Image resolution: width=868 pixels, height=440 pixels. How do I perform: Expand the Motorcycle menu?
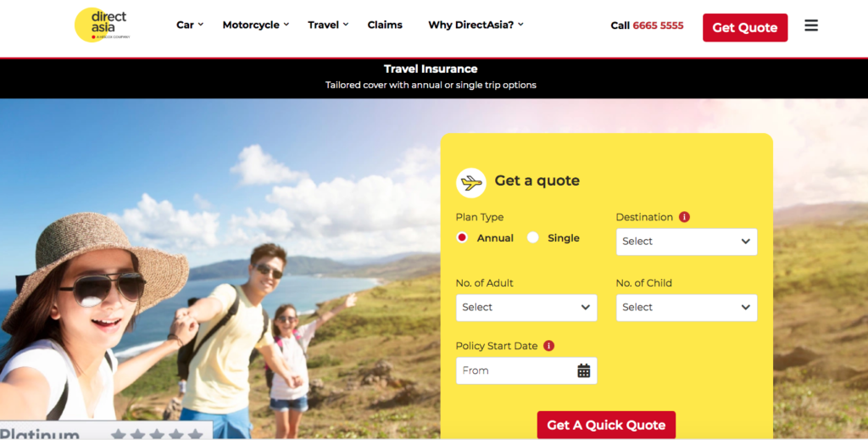click(x=256, y=25)
